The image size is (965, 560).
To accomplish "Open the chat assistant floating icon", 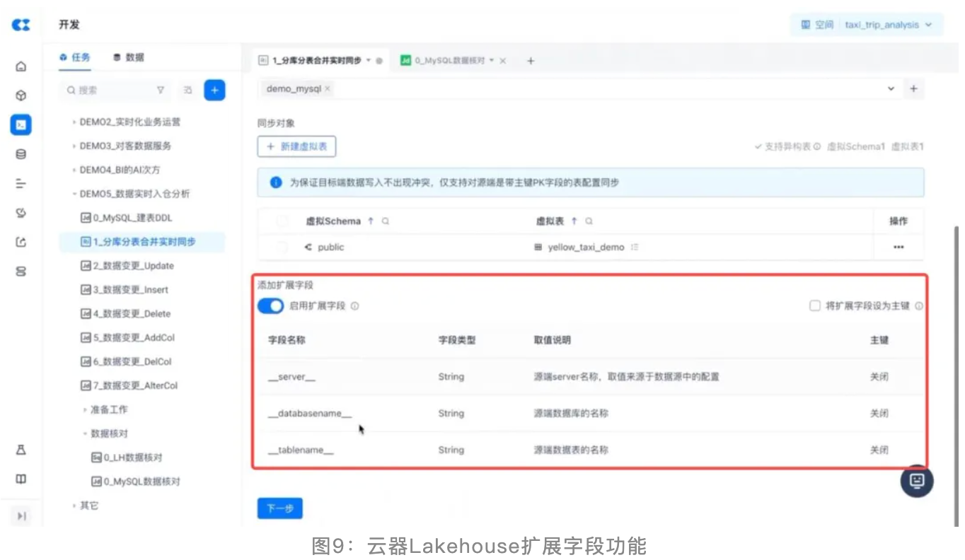I will tap(916, 481).
